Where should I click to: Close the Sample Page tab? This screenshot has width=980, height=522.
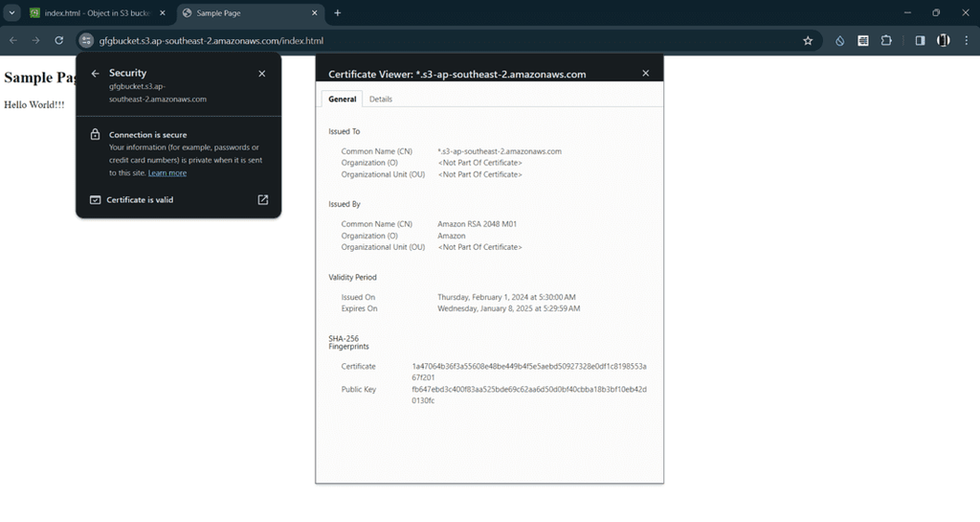314,12
